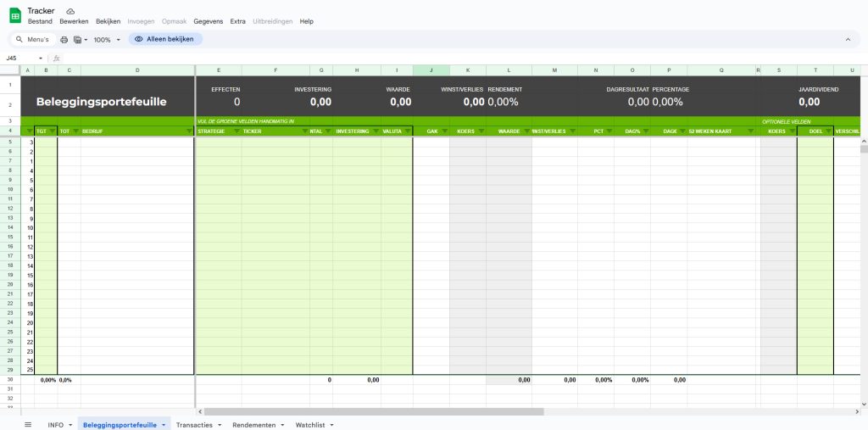Open the 100% zoom dropdown

pyautogui.click(x=107, y=40)
